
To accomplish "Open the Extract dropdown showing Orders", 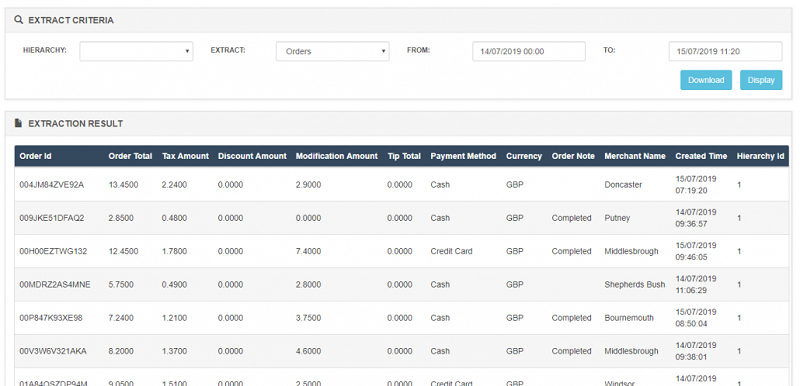I will (333, 52).
